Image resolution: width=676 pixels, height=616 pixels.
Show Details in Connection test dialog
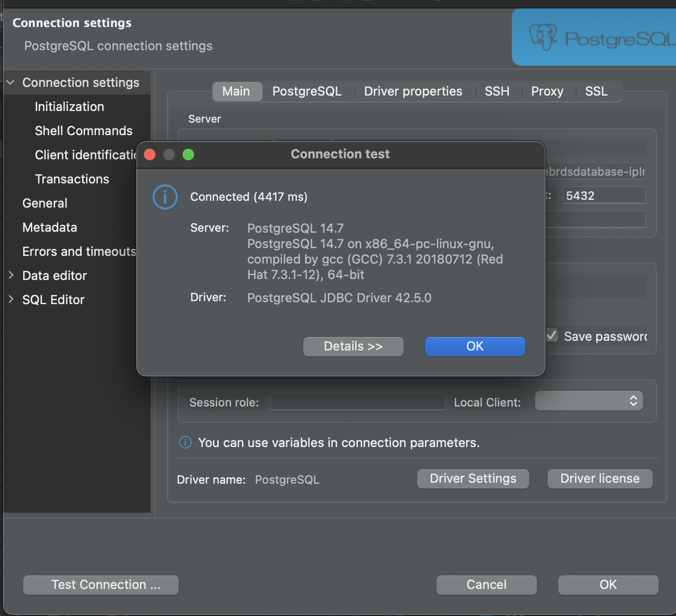click(x=353, y=346)
